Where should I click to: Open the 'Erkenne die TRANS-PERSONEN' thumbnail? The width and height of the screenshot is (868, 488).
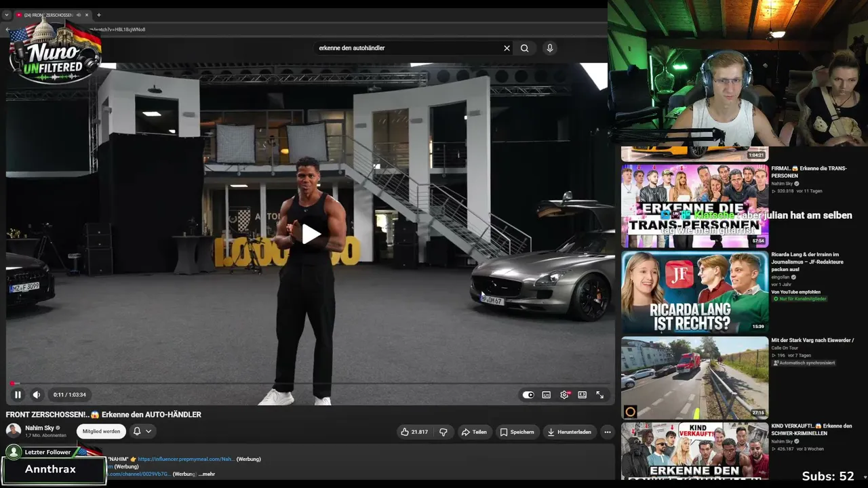pyautogui.click(x=694, y=206)
